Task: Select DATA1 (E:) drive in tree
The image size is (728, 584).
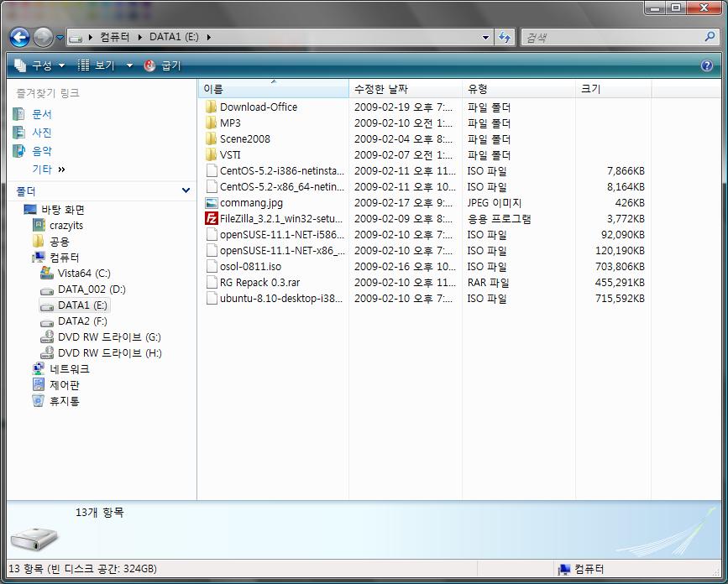Action: 82,305
